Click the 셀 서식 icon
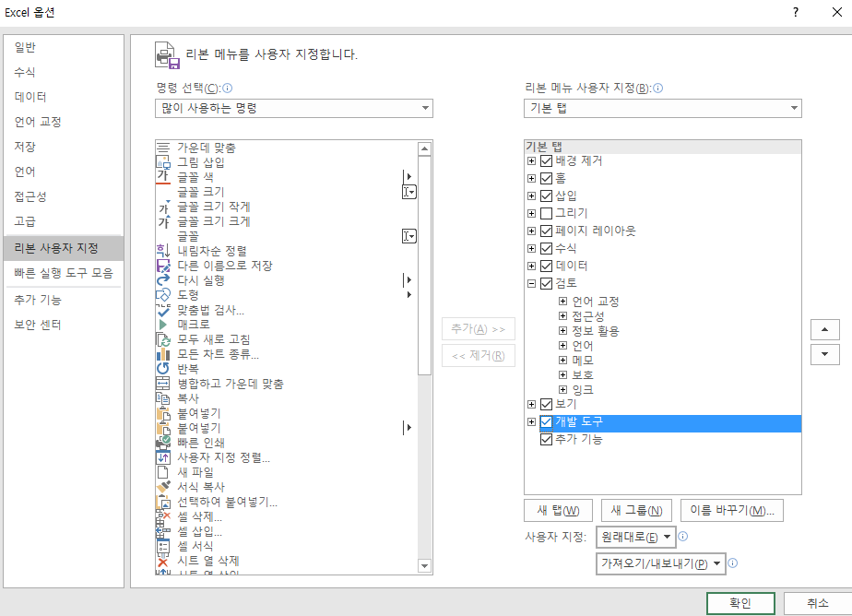This screenshot has height=616, width=852. (x=163, y=546)
